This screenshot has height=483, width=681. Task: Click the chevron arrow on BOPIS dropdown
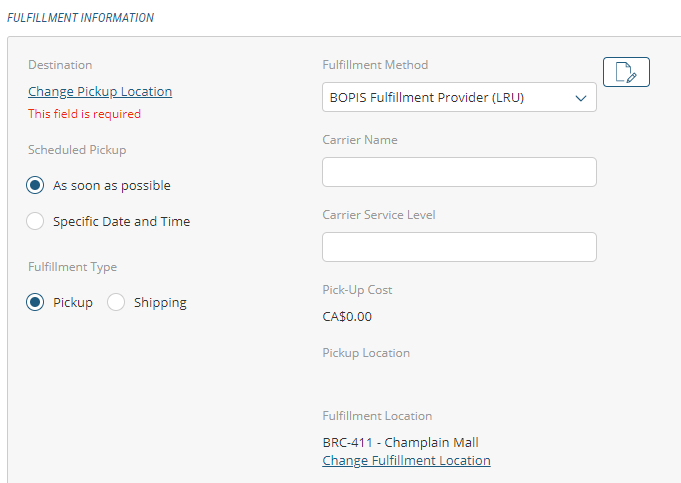(580, 98)
